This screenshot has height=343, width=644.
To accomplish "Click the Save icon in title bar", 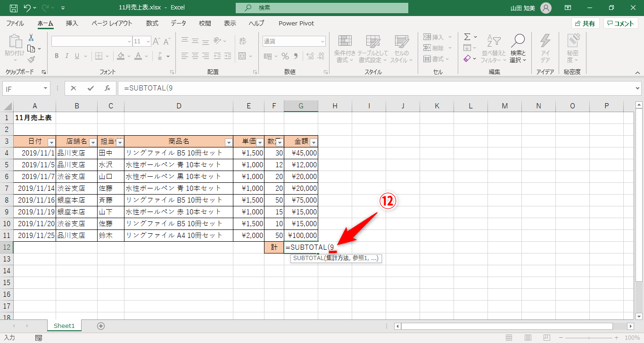I will (14, 8).
